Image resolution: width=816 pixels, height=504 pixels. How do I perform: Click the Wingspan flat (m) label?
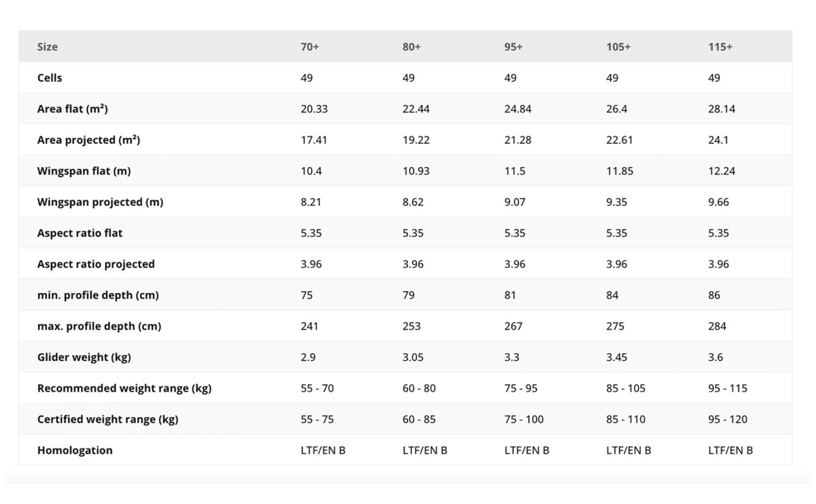pyautogui.click(x=84, y=171)
